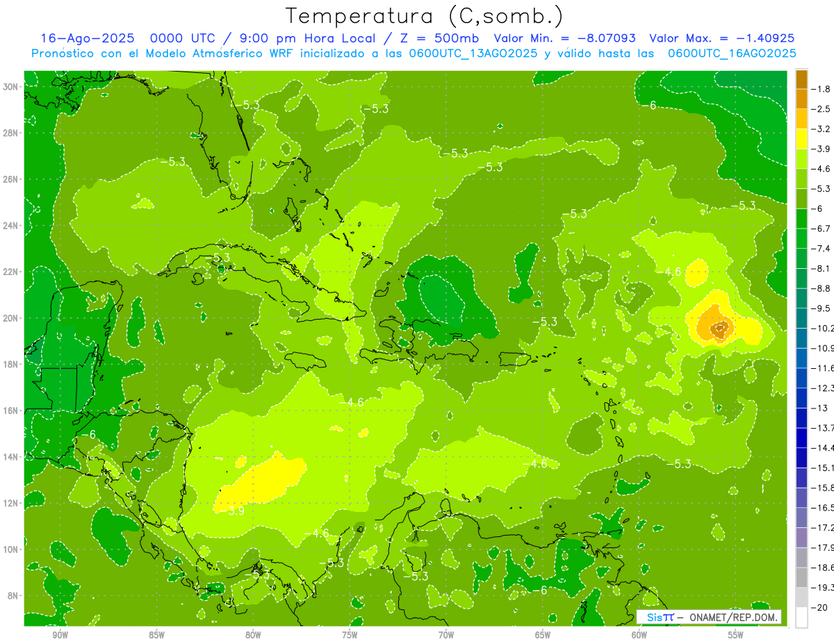Click the '28N' latitude label

[x=11, y=133]
